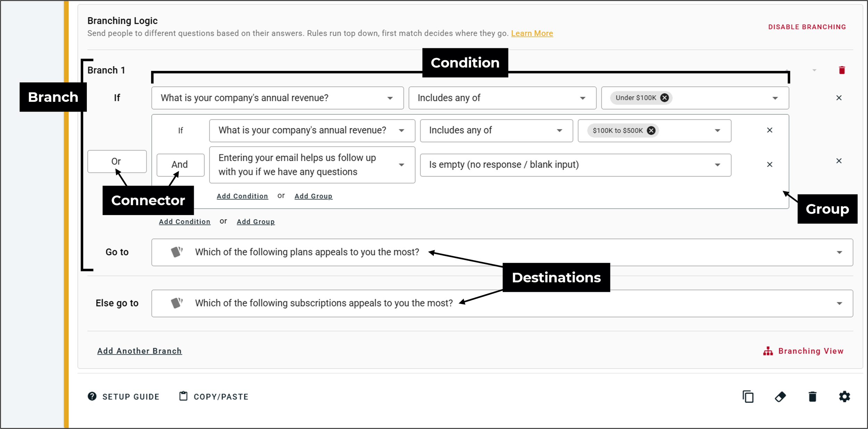
Task: Click the outer Add Group link
Action: point(256,222)
